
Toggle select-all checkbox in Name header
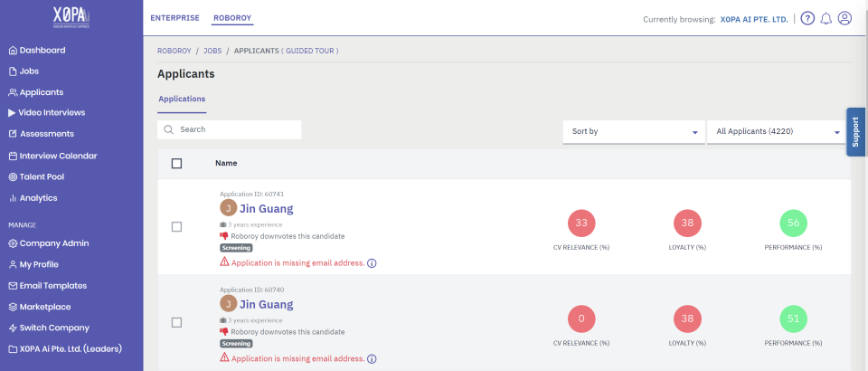176,164
